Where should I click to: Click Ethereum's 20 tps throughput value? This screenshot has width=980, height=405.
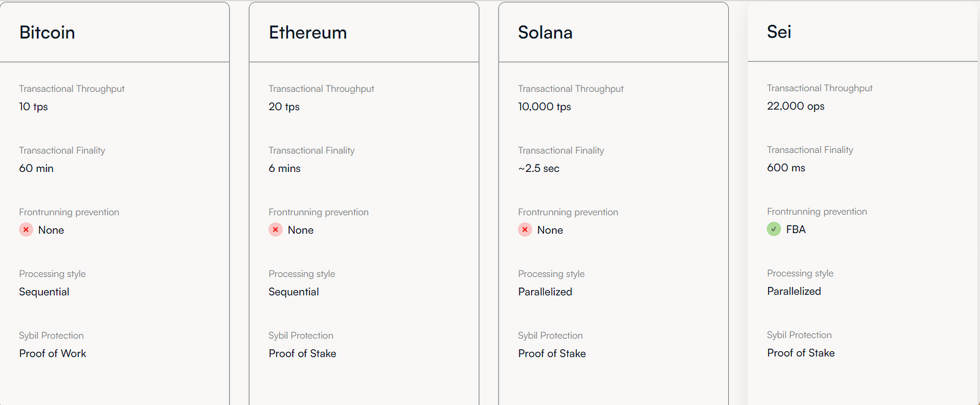coord(284,106)
